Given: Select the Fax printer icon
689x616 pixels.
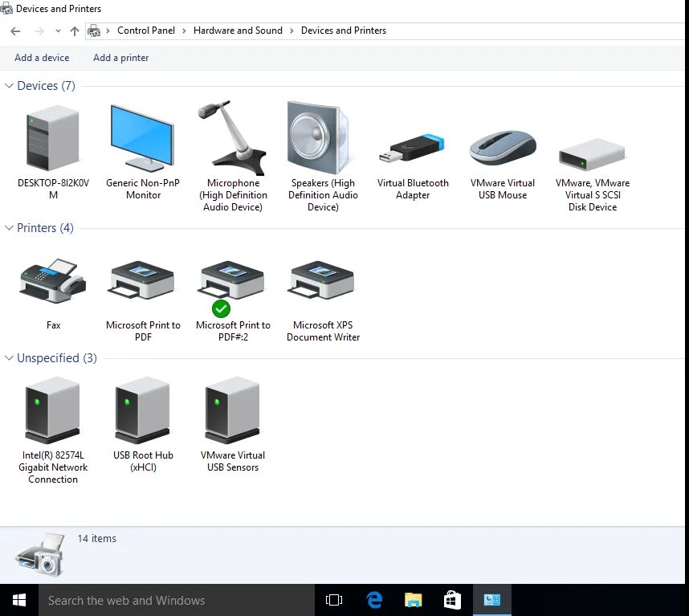Looking at the screenshot, I should click(x=53, y=280).
